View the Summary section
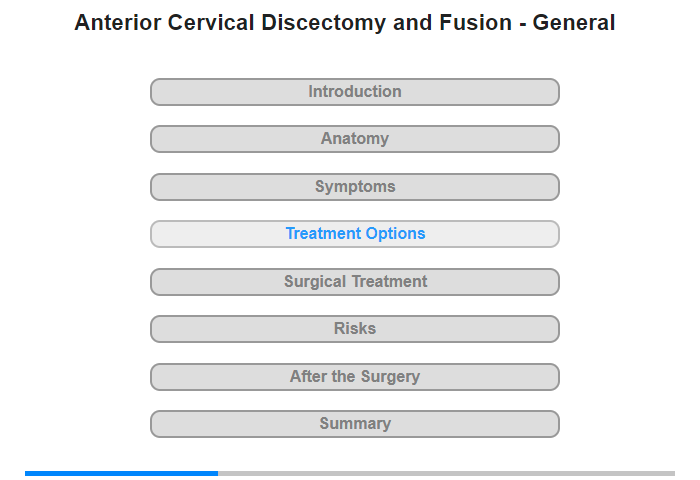The width and height of the screenshot is (700, 480). point(354,424)
